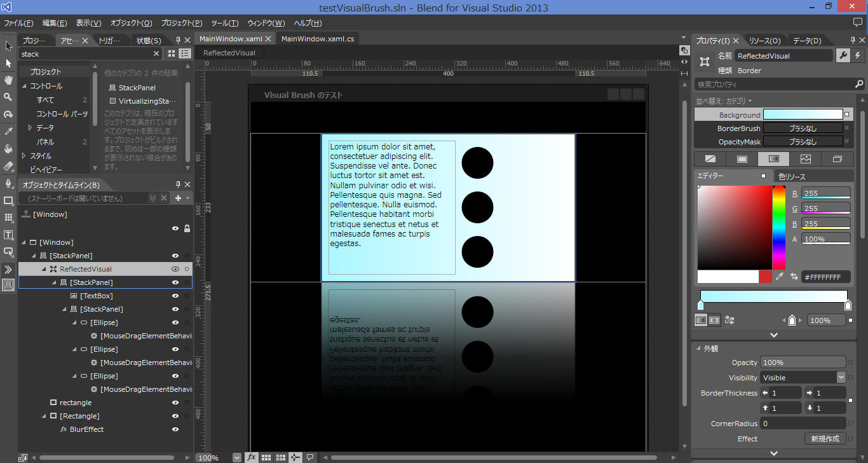Select the Gradient brush tab

[x=773, y=159]
